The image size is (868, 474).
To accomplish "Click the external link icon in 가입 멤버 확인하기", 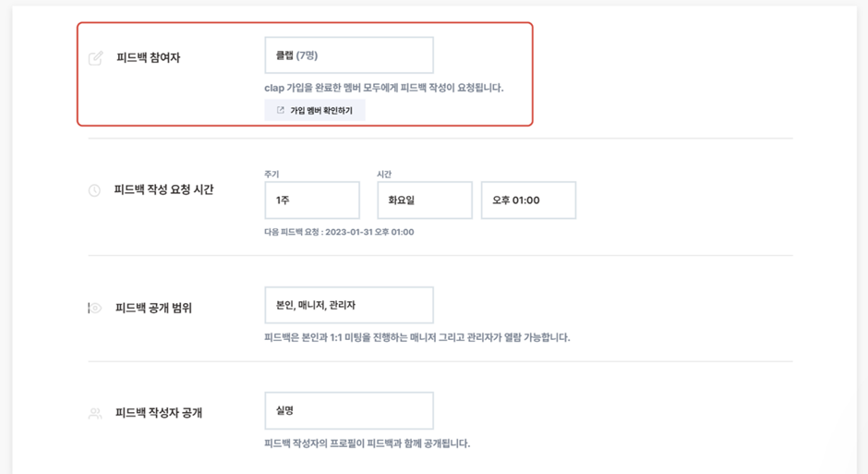I will [x=281, y=110].
